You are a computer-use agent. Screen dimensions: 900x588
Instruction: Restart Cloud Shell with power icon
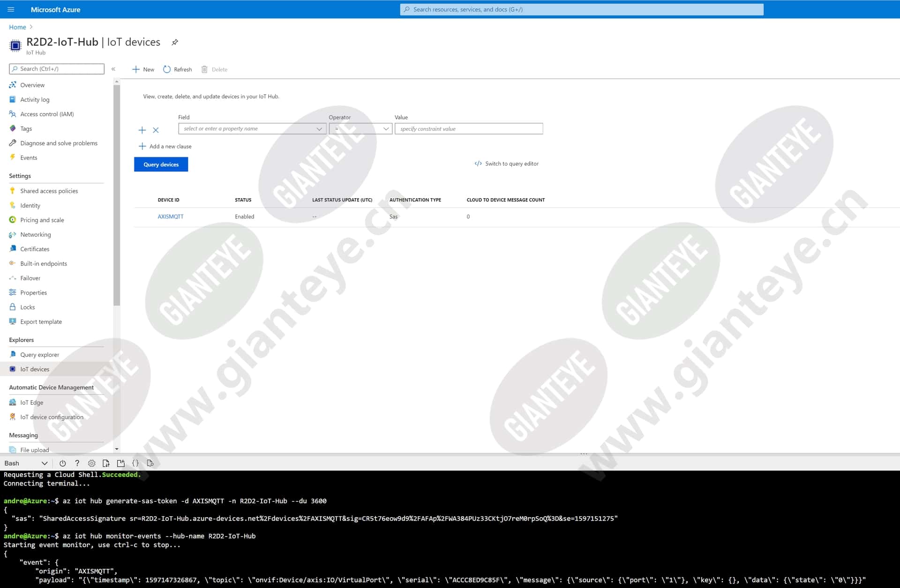[62, 463]
